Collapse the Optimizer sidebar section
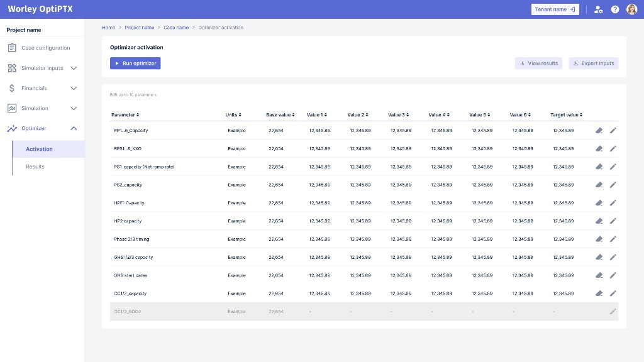 coord(74,128)
